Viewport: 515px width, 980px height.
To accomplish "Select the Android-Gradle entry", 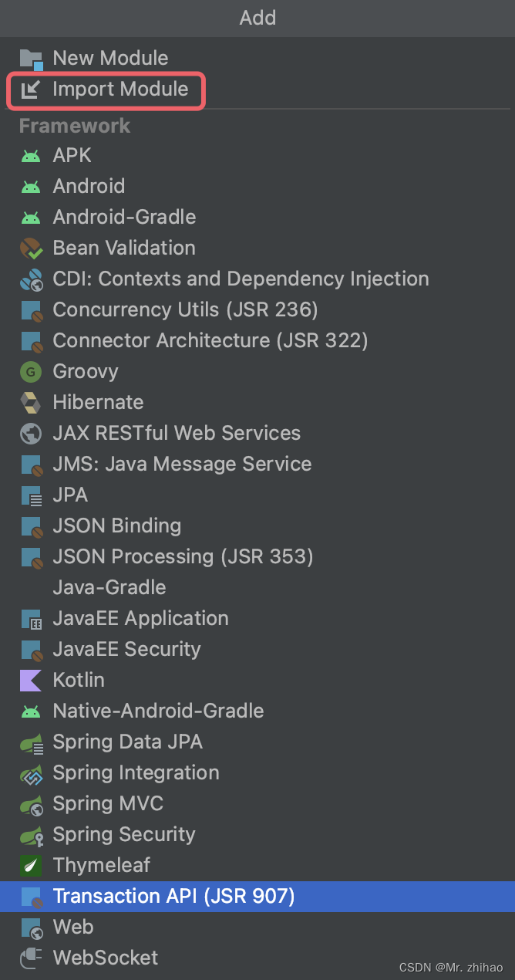I will pos(123,217).
